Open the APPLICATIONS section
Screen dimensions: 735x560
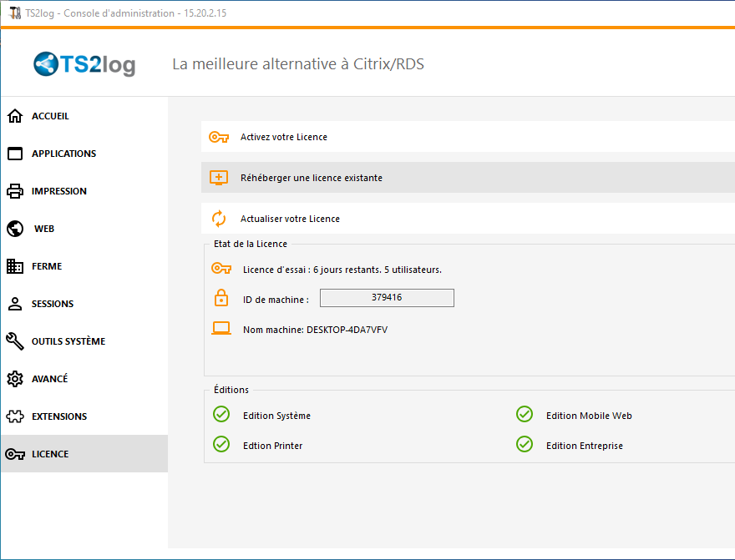point(84,154)
